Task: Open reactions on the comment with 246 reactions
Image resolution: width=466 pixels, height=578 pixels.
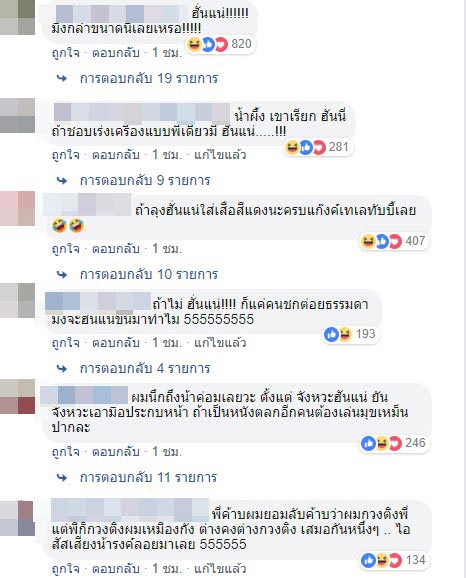Action: tap(394, 443)
